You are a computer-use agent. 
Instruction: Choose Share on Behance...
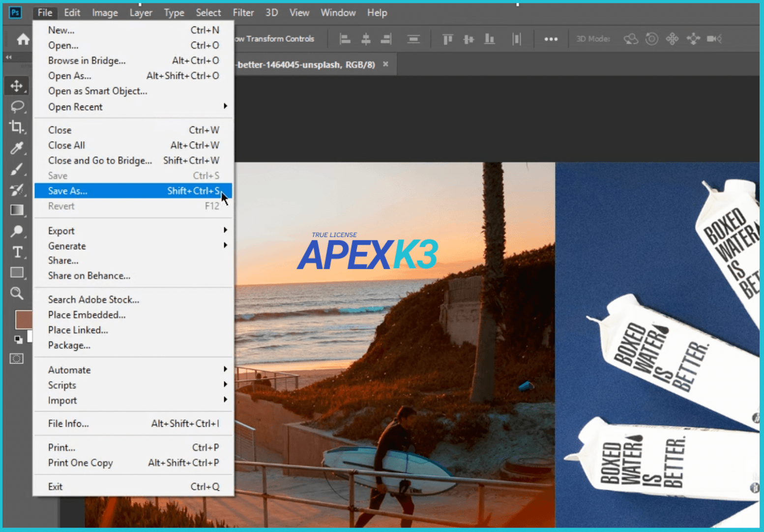point(133,276)
